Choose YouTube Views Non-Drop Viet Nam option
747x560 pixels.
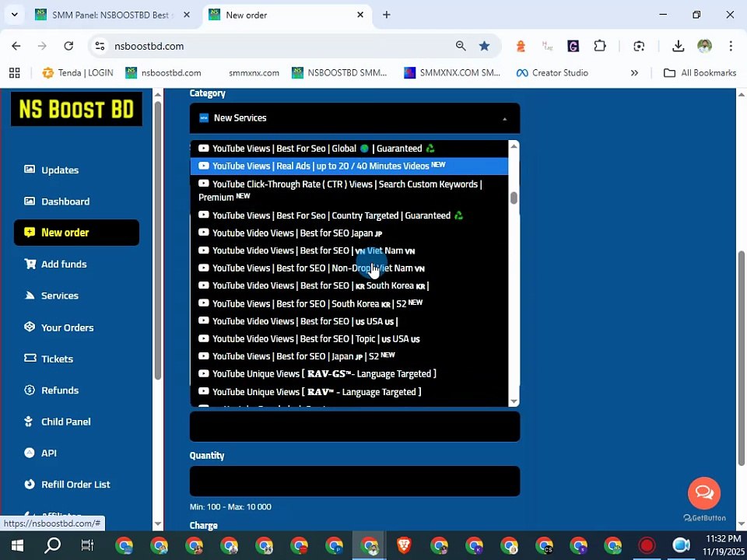coord(349,268)
